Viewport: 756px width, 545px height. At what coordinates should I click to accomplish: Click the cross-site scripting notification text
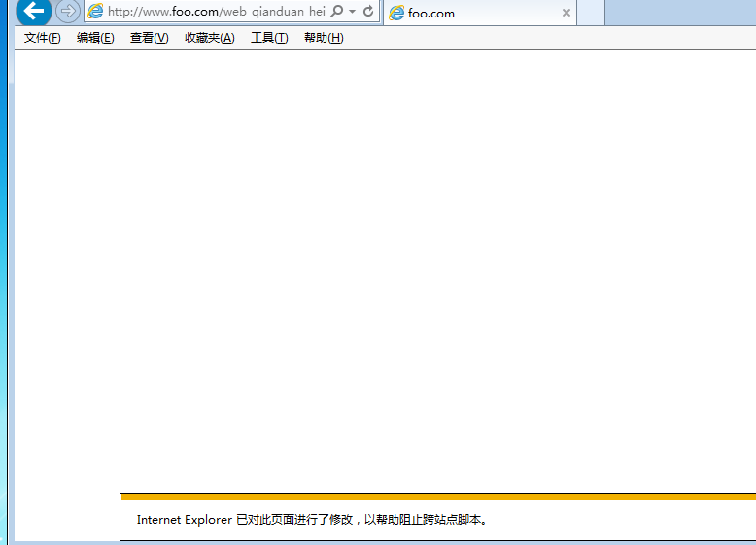click(314, 520)
